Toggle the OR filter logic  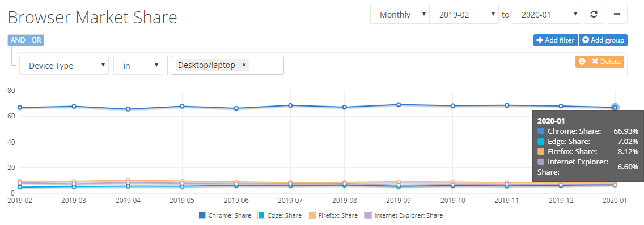pyautogui.click(x=36, y=40)
